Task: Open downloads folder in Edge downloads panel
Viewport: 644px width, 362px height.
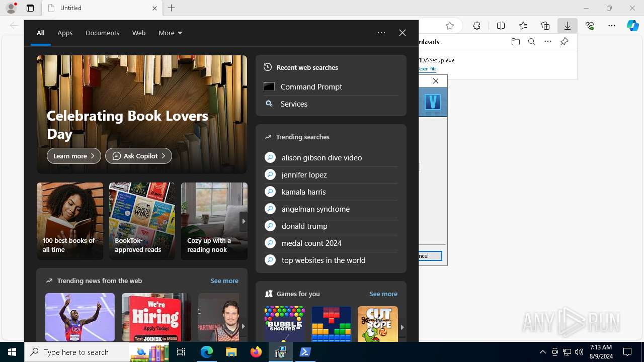Action: pos(515,42)
